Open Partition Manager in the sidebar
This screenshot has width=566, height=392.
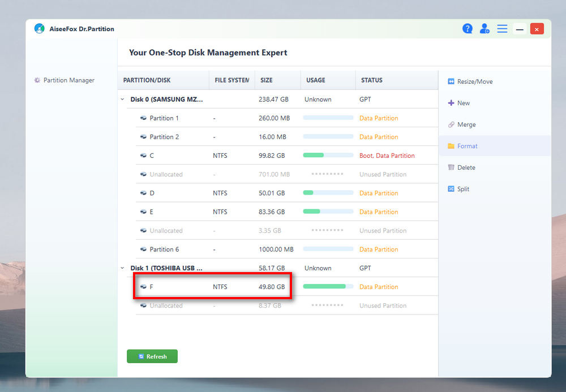68,80
